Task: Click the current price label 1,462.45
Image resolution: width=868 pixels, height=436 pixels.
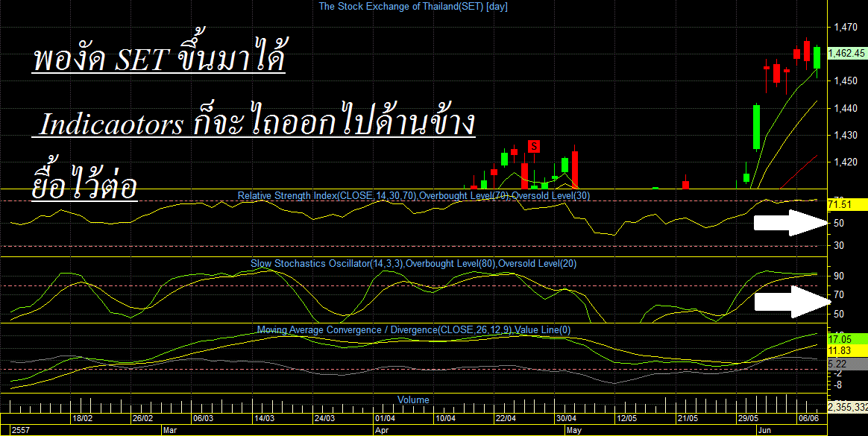Action: click(x=846, y=53)
